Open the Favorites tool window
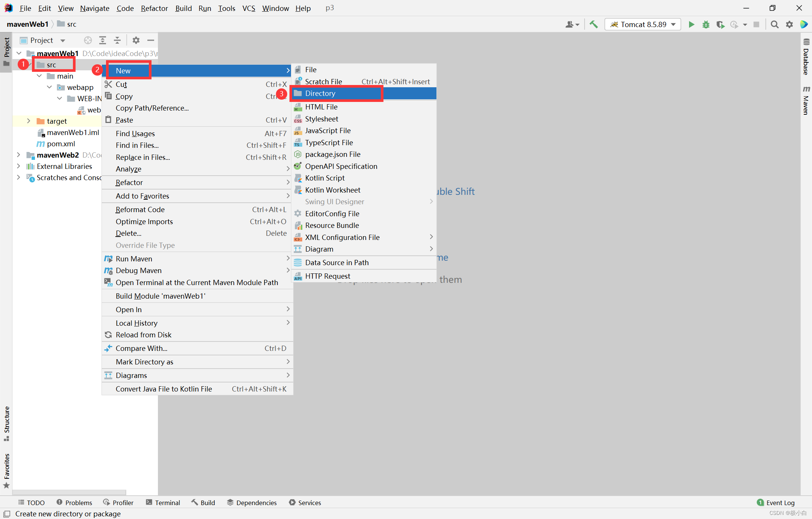Screen dimensions: 812x519 tap(6, 471)
